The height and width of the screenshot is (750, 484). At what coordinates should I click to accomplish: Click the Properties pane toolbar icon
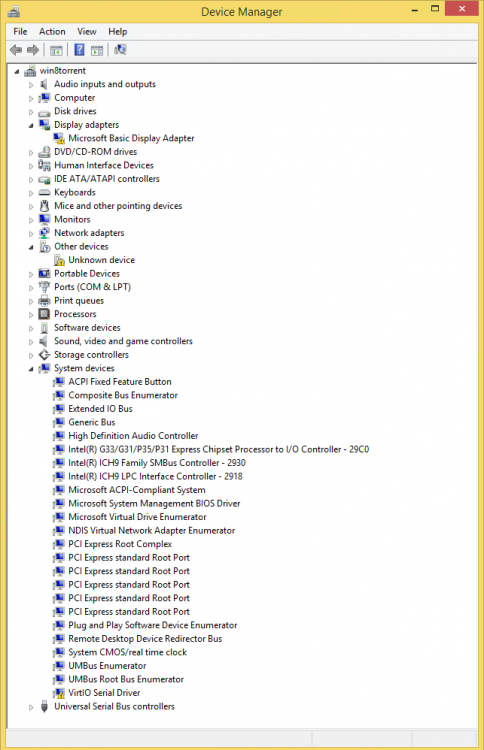(x=97, y=50)
